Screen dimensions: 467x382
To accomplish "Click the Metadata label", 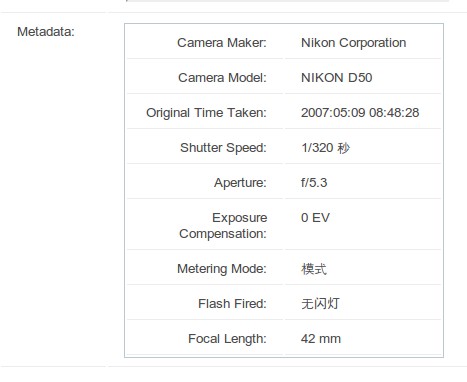I will tap(46, 32).
